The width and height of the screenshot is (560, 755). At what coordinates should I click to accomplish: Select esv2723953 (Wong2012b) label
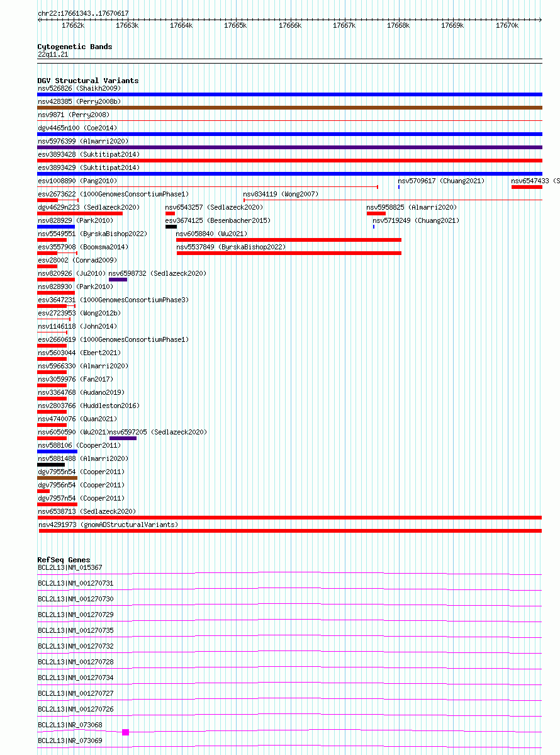coord(79,314)
